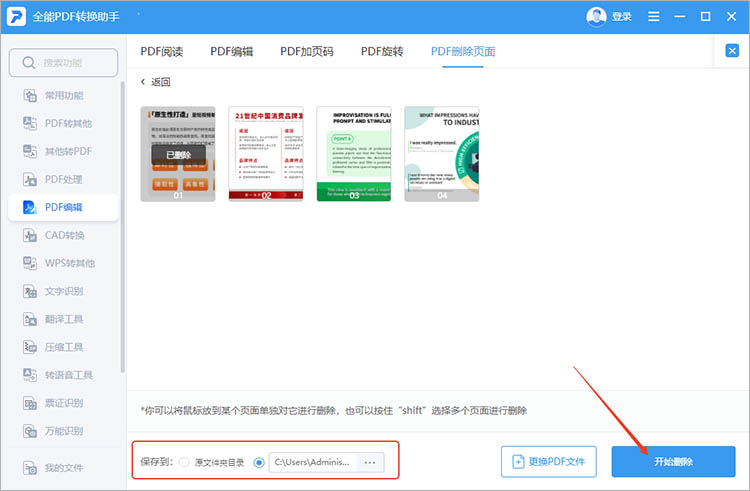
Task: Open 票证识别 sidebar icon
Action: tap(30, 403)
